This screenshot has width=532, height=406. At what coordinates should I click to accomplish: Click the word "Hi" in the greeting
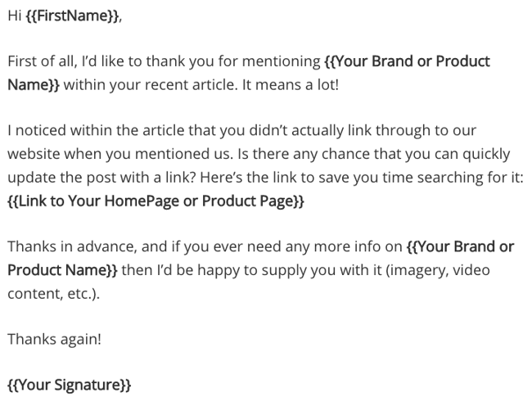pos(15,16)
